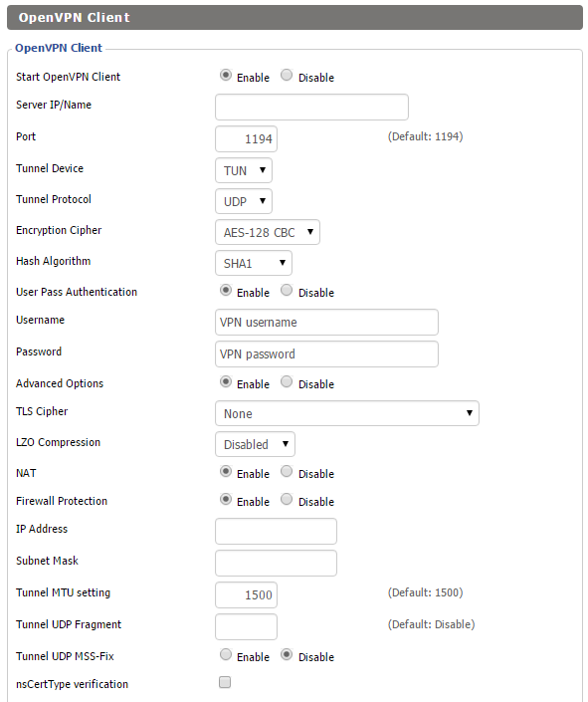Check the nsCertType verification box
Viewport: 588px width, 702px height.
[x=225, y=682]
